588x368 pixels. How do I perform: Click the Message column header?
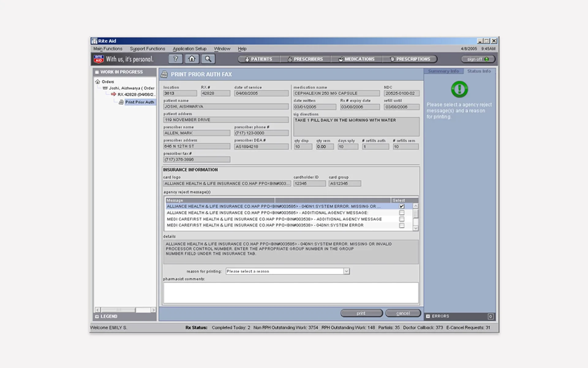coord(220,200)
